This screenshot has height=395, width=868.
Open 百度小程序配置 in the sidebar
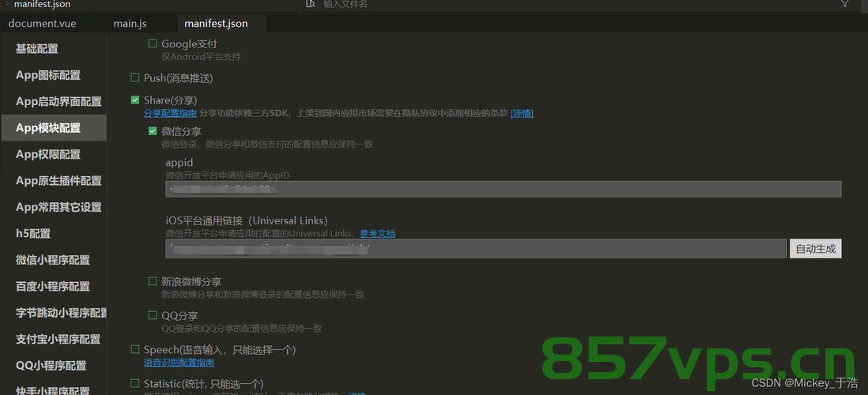click(53, 287)
